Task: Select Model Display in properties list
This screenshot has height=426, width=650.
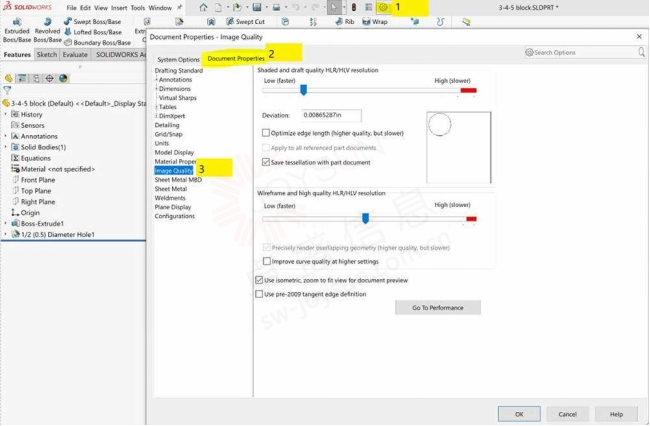Action: (x=174, y=152)
